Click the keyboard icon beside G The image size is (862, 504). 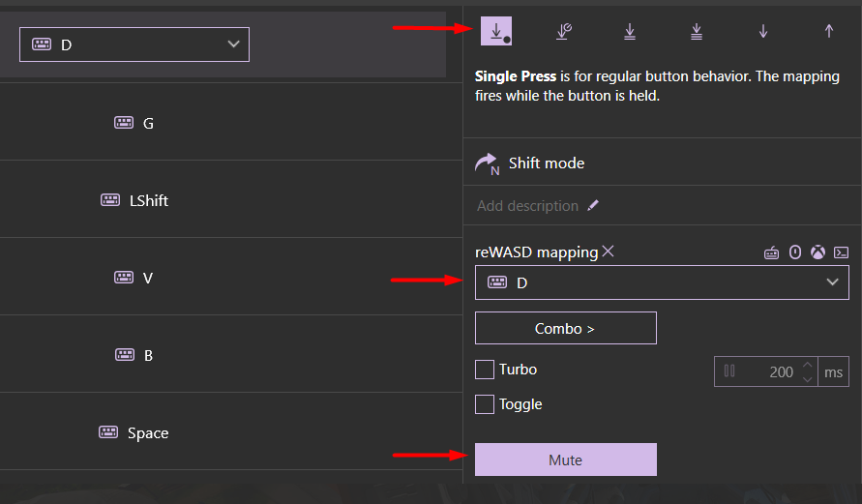click(x=124, y=123)
